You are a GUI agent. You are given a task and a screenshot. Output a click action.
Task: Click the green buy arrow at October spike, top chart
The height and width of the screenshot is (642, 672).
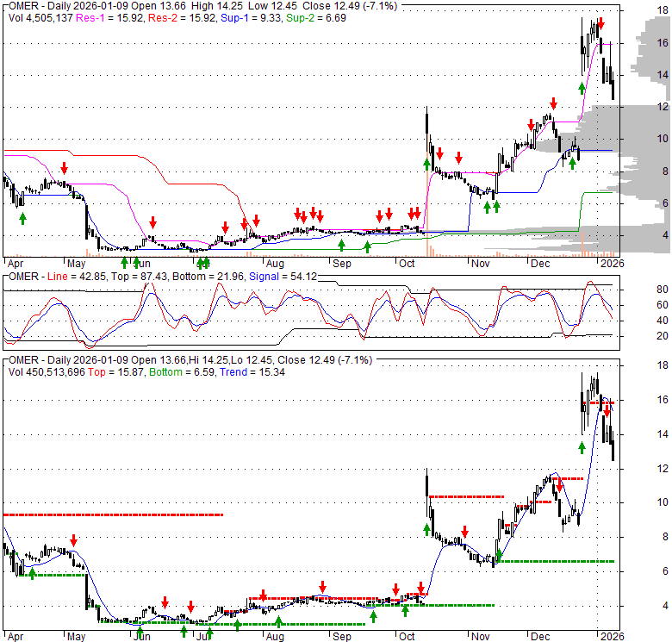[426, 164]
